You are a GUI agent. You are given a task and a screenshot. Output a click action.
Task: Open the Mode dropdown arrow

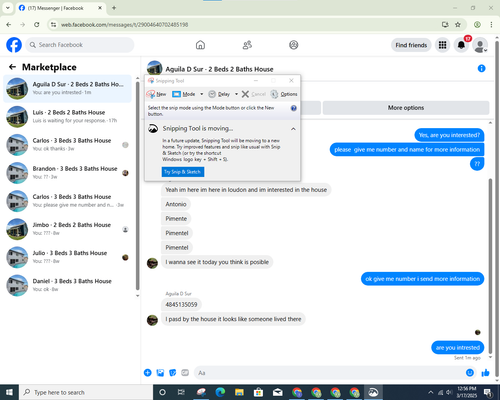click(201, 94)
